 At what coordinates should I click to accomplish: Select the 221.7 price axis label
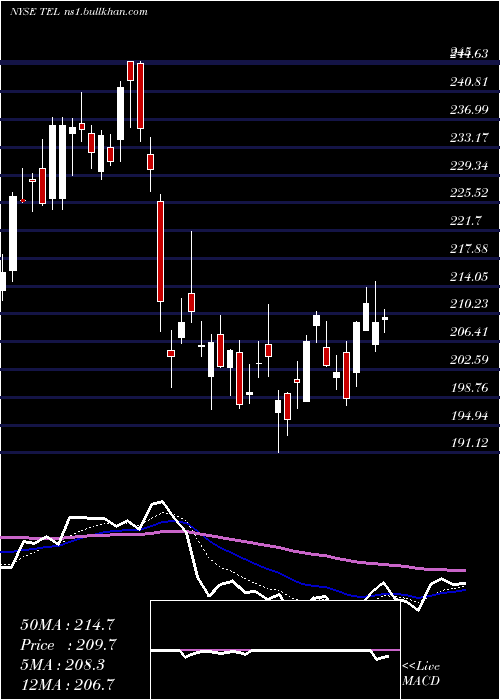(x=465, y=221)
